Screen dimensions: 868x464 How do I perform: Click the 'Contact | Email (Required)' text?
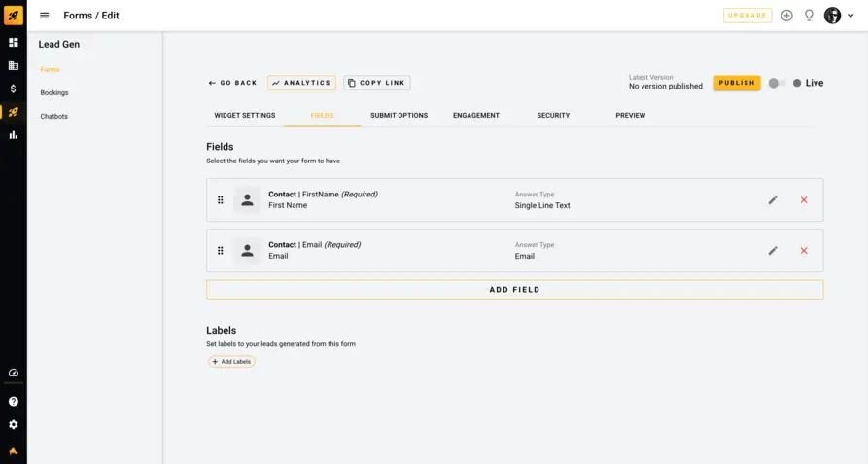314,245
